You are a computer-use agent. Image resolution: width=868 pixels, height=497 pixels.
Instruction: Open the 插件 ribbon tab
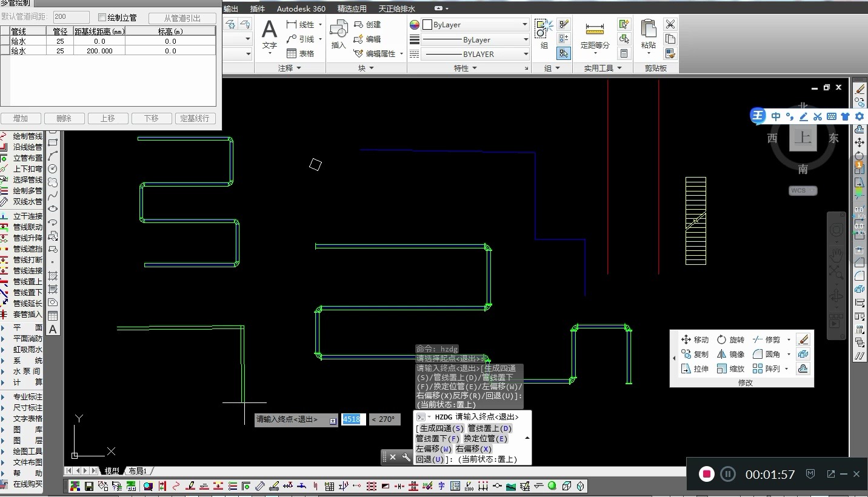pyautogui.click(x=258, y=8)
